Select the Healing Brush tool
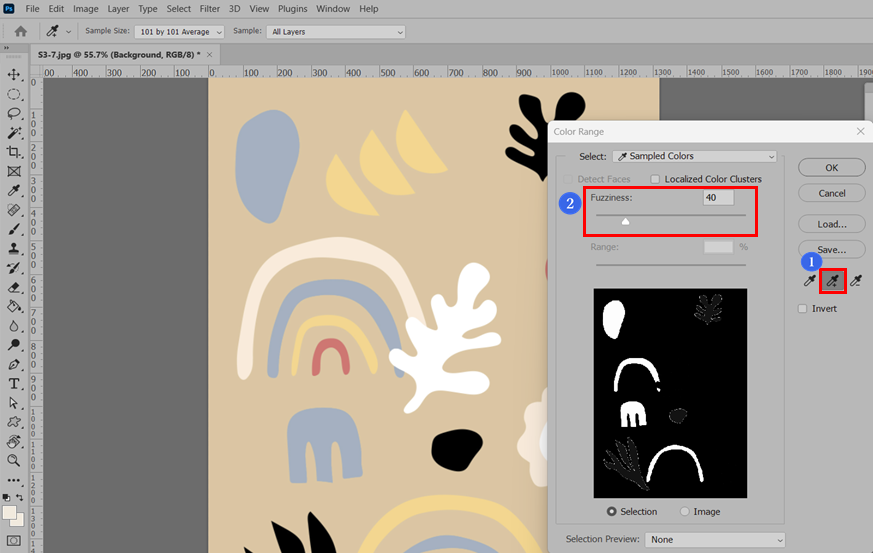Screen dimensions: 873x553 tap(14, 210)
